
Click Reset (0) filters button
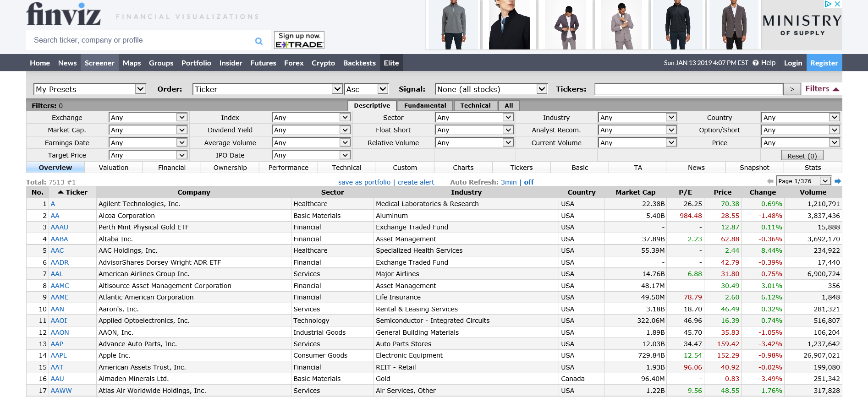tap(802, 156)
